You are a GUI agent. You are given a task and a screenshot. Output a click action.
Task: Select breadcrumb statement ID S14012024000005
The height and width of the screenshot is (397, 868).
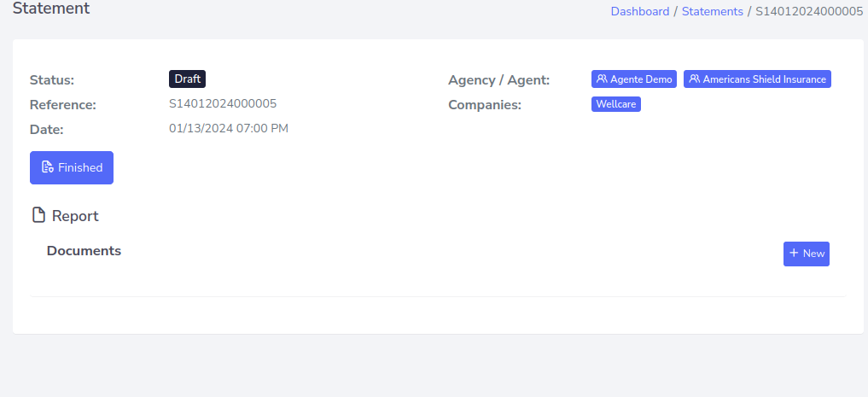(809, 12)
